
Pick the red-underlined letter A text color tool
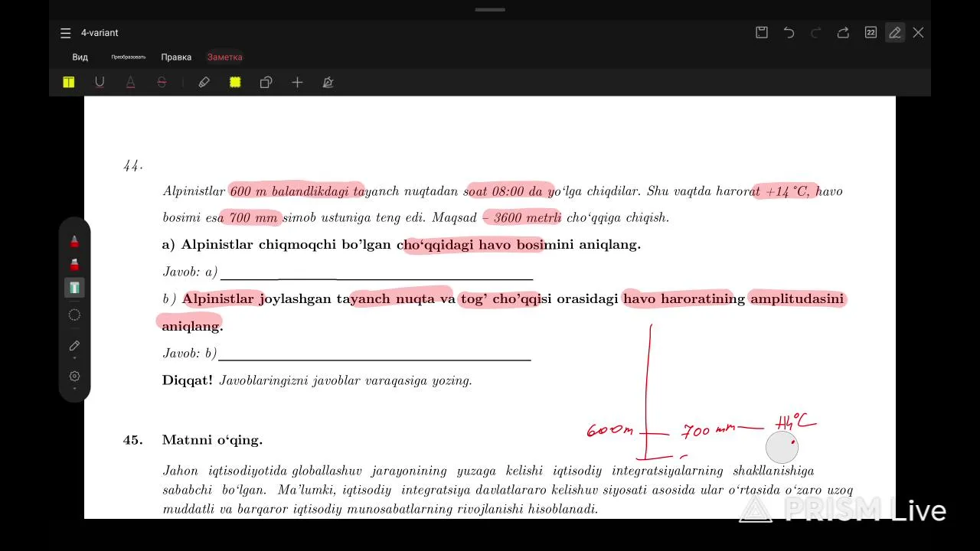(x=131, y=83)
